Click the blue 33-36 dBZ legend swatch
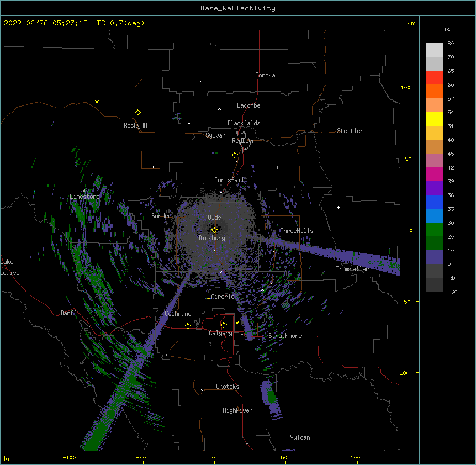Image resolution: width=476 pixels, height=465 pixels. click(x=434, y=202)
